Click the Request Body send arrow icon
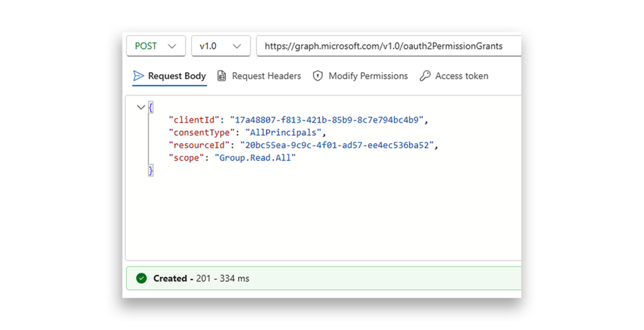Viewport: 644px width, 330px height. [x=138, y=76]
